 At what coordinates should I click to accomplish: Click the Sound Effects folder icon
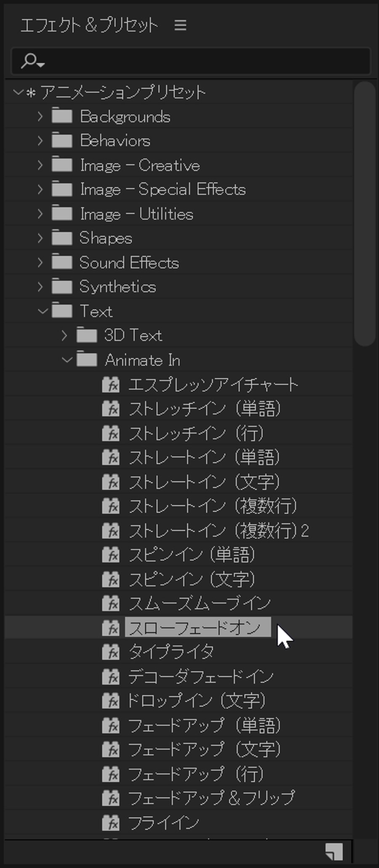(62, 262)
